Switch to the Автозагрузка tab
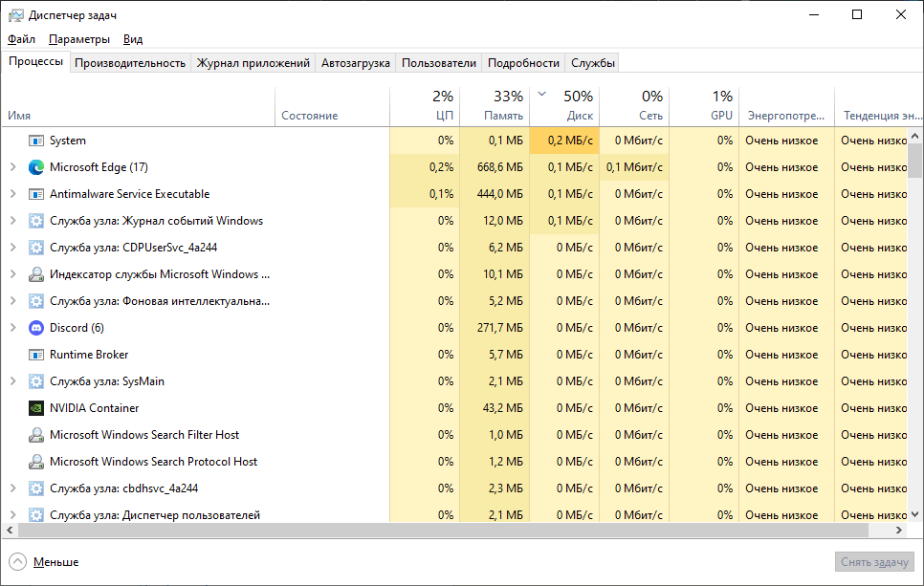Image resolution: width=924 pixels, height=586 pixels. coord(355,63)
